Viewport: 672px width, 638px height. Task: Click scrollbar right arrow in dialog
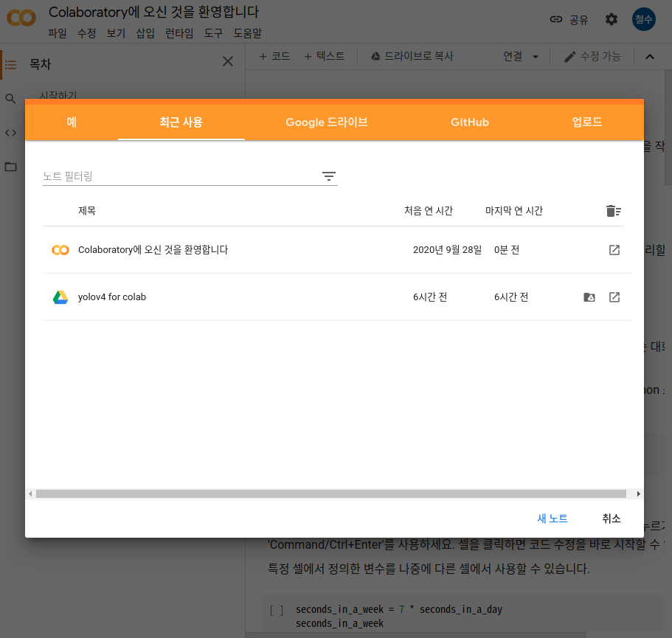638,493
